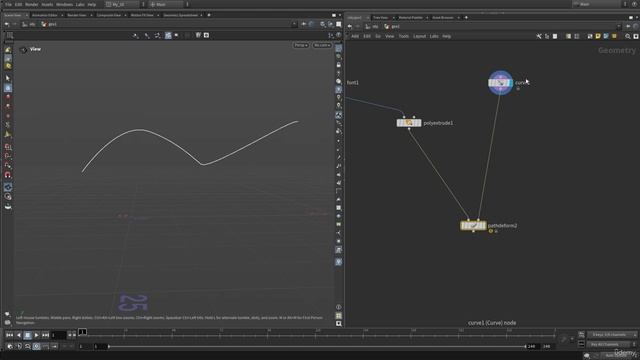The width and height of the screenshot is (640, 360).
Task: Open the My_01 desktop dropdown
Action: [x=122, y=4]
